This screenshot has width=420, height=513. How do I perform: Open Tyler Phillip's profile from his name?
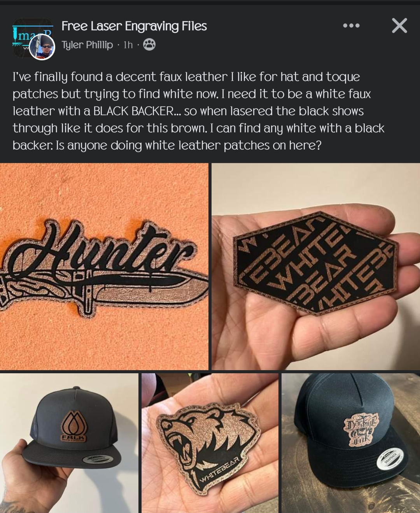coord(87,45)
